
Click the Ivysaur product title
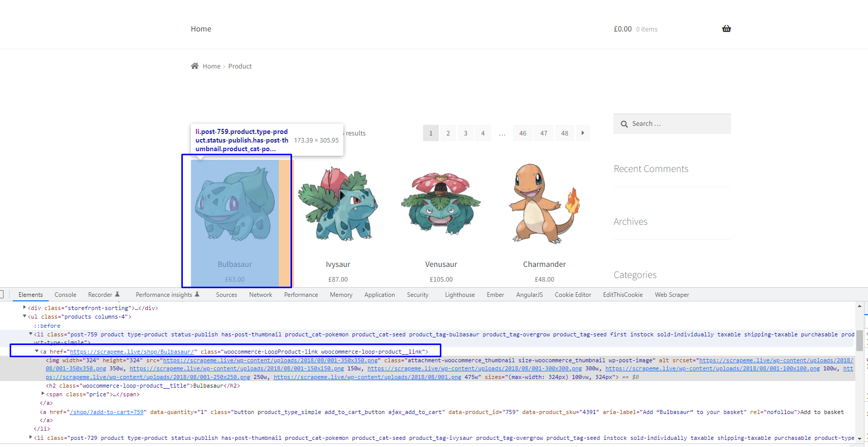(338, 264)
